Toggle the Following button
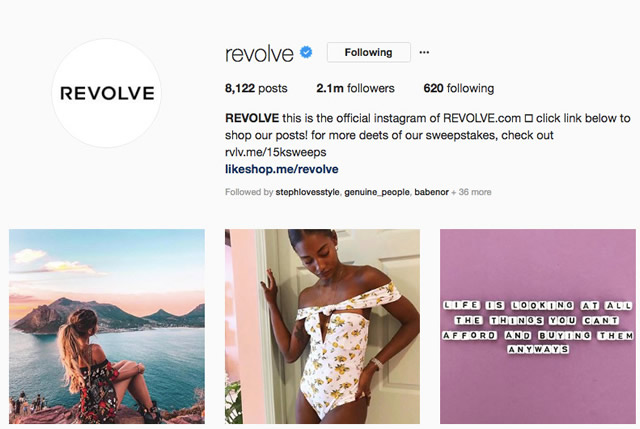 click(369, 52)
